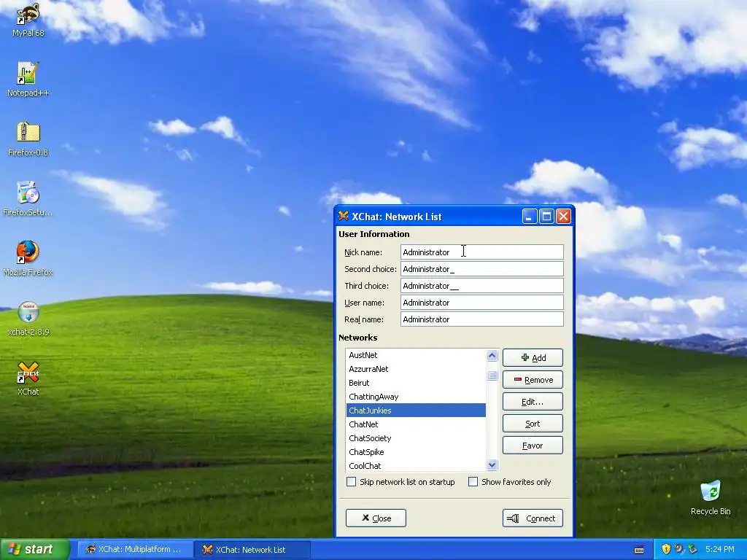Click the Third choice input field
Viewport: 747px width, 560px height.
(482, 286)
